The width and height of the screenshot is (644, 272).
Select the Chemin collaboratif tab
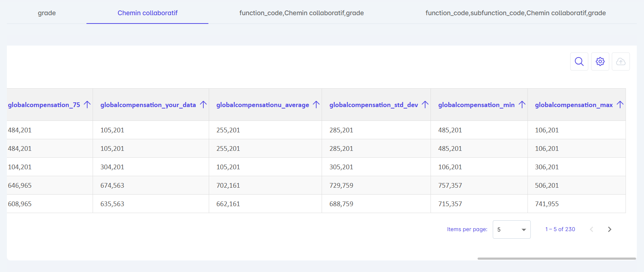pyautogui.click(x=147, y=13)
